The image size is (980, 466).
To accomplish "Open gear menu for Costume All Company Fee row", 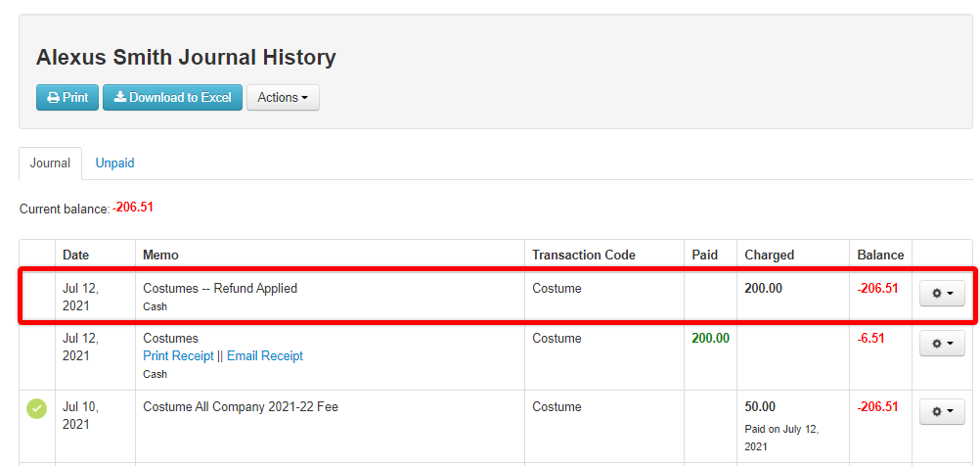I will [x=942, y=411].
